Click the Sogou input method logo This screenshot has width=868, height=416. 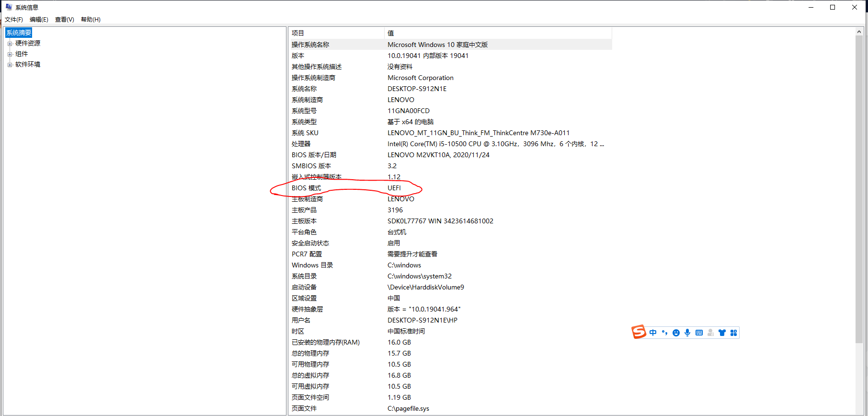click(x=639, y=332)
